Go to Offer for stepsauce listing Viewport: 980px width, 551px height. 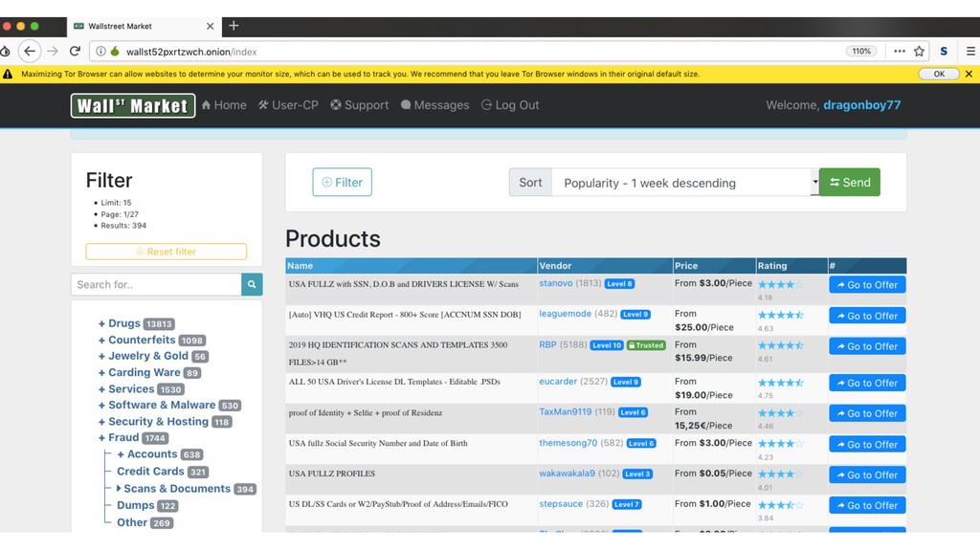click(x=867, y=505)
